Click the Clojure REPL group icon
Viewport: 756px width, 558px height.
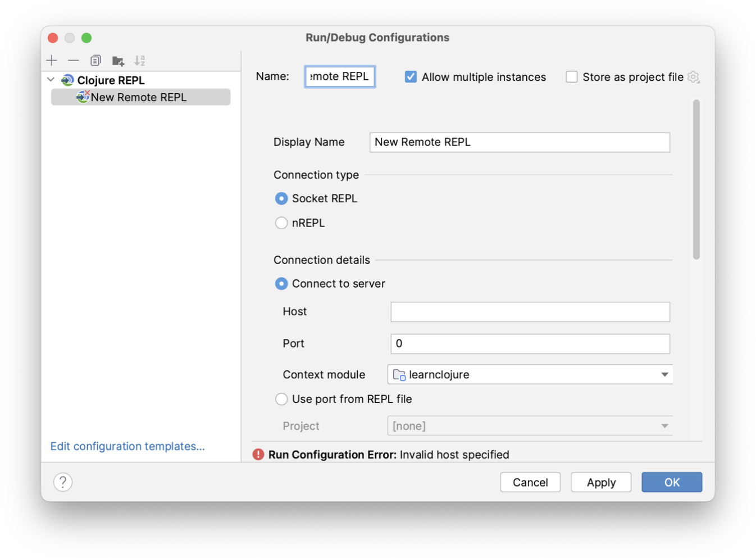(67, 80)
